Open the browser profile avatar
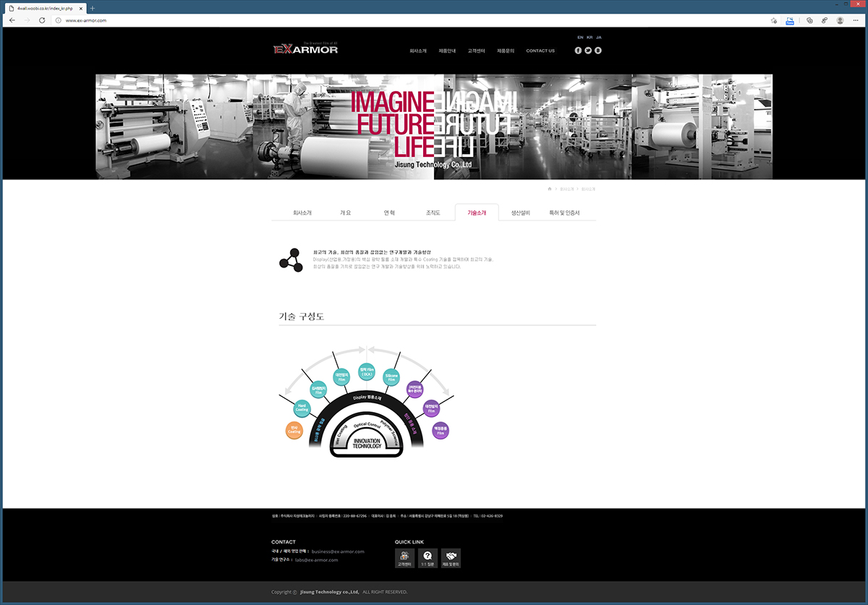This screenshot has width=868, height=605. [x=840, y=20]
